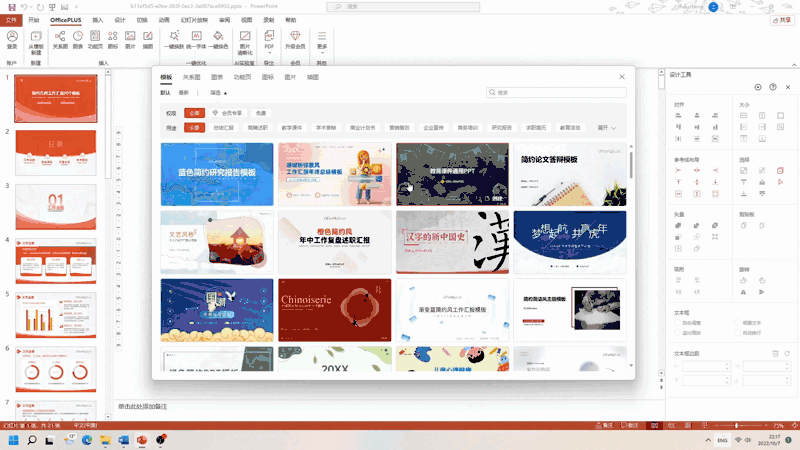Viewport: 800px width, 450px height.
Task: Click first red guide icon under 参考线布局
Action: (x=678, y=170)
